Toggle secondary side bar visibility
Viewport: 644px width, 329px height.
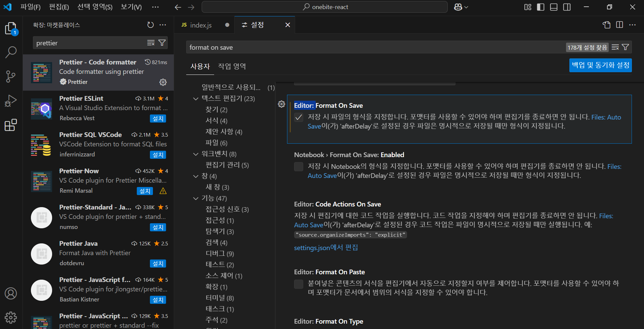click(x=567, y=7)
